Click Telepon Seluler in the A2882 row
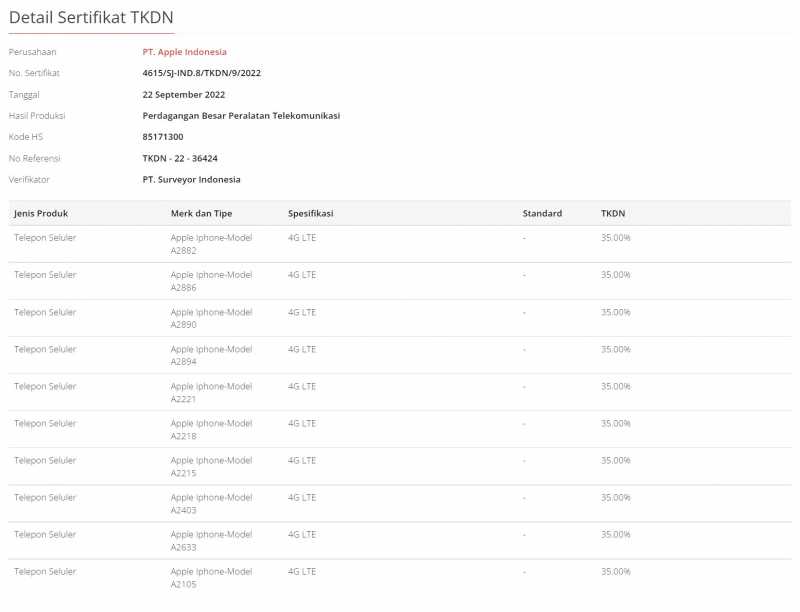This screenshot has width=800, height=612. click(45, 238)
